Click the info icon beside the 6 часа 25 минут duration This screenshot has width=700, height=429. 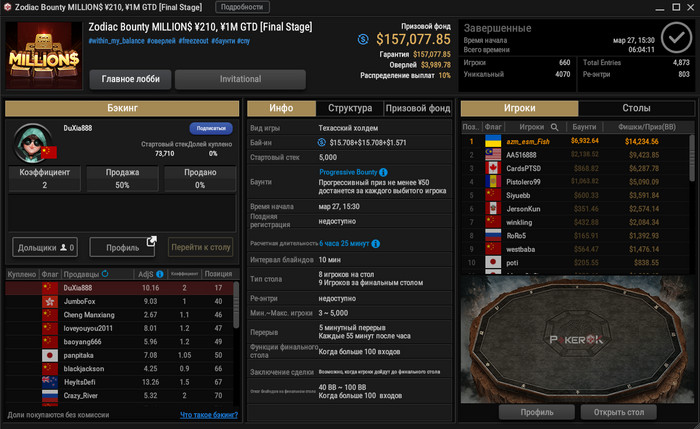click(375, 244)
